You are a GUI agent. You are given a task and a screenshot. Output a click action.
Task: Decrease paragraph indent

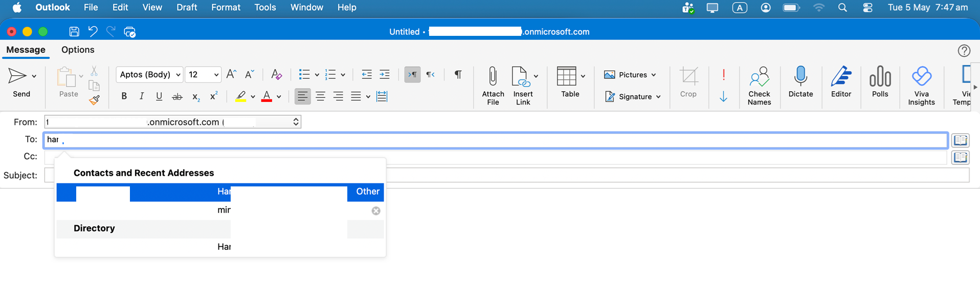pos(367,75)
